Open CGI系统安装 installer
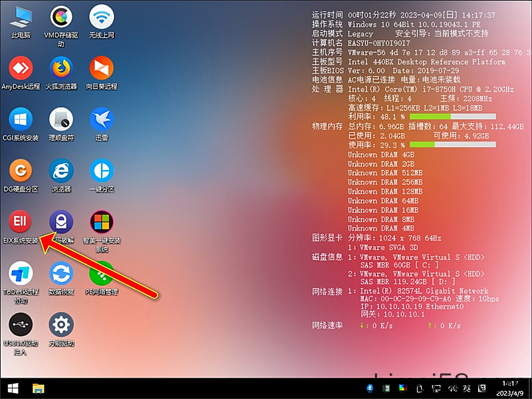 (21, 124)
